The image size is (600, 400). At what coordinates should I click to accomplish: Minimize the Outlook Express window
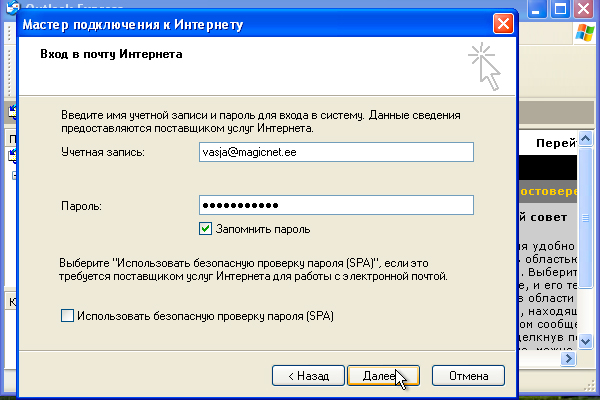536,8
